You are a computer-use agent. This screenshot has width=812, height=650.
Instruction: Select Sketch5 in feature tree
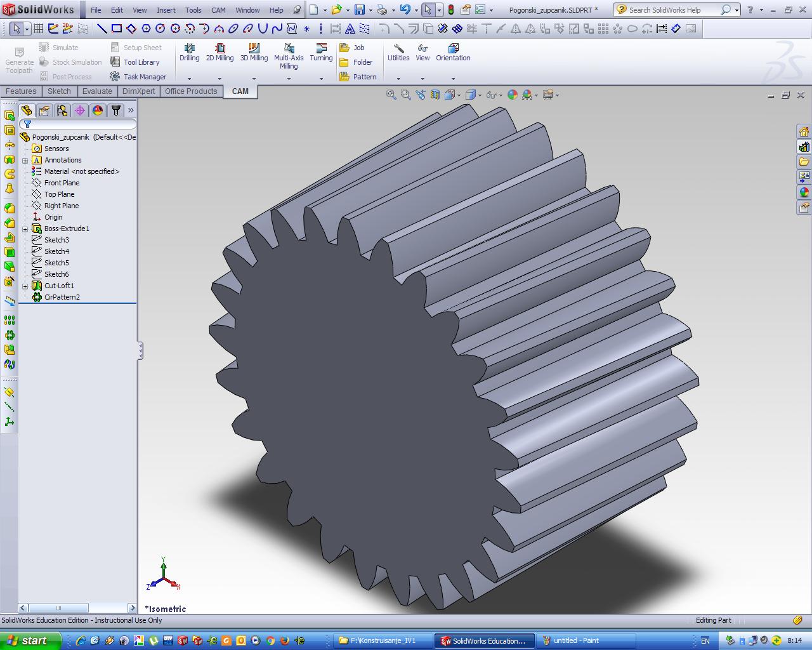pos(56,263)
